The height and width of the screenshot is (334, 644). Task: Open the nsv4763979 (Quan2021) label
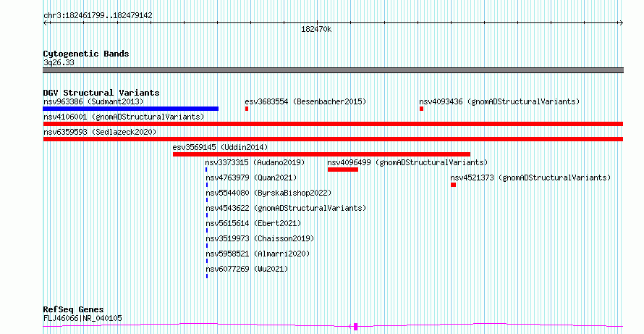251,178
